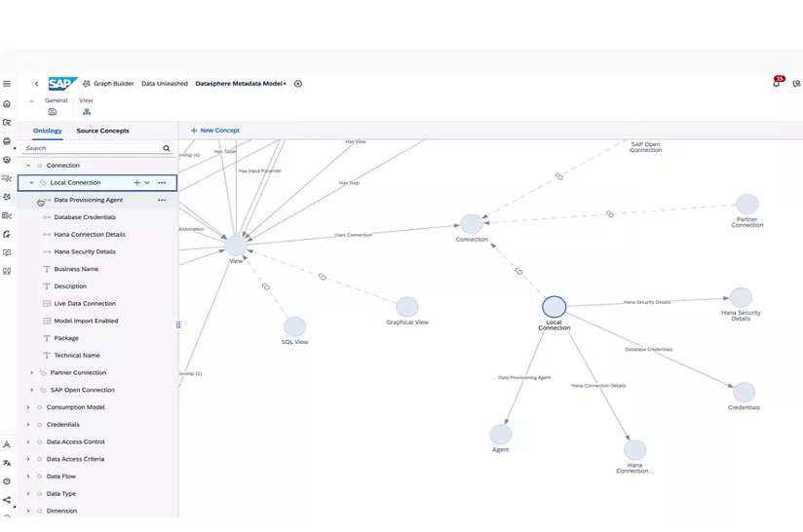Screen dimensions: 803x532
Task: Select the Partner Connection graph node
Action: pyautogui.click(x=747, y=204)
